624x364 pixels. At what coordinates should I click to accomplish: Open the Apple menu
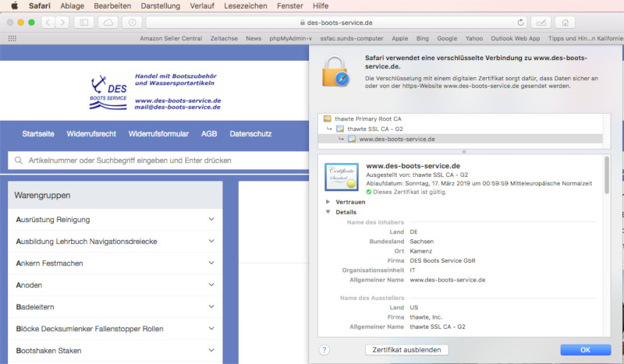[x=14, y=5]
